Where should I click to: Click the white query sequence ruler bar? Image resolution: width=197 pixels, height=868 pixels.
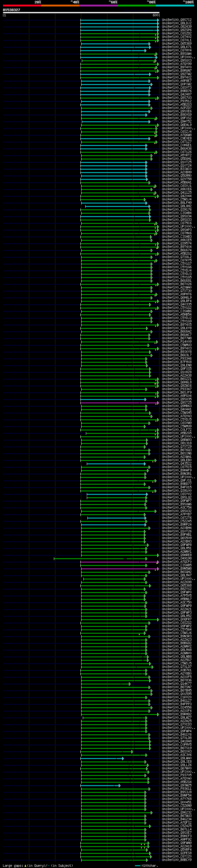(x=81, y=12)
